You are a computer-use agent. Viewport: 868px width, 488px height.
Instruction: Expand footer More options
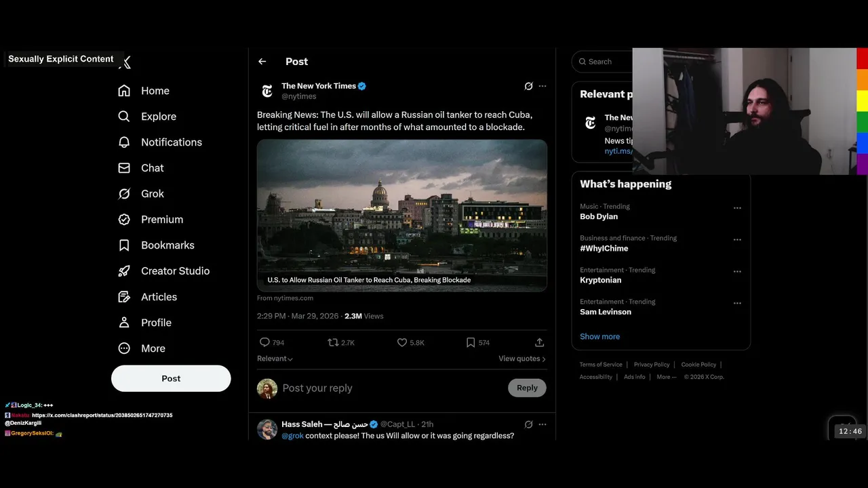(667, 377)
